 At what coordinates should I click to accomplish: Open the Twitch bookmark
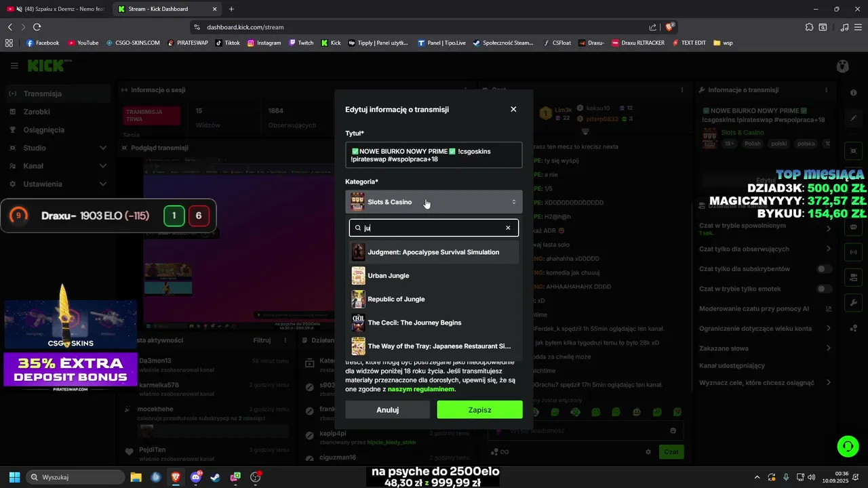click(x=301, y=43)
